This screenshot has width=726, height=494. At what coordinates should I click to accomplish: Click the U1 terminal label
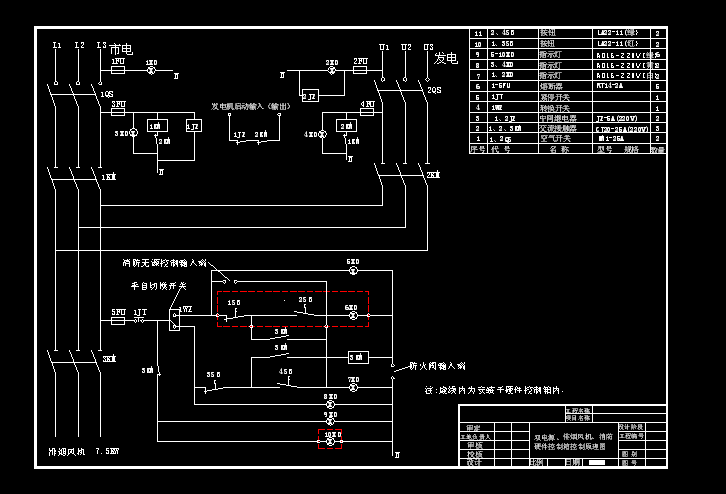pos(384,47)
